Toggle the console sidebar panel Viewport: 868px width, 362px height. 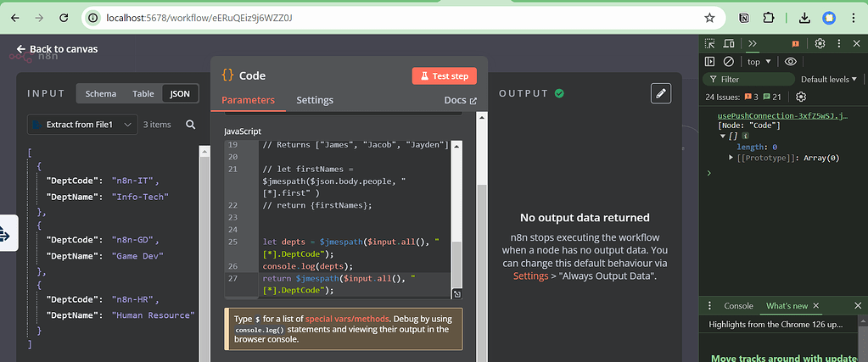(710, 62)
